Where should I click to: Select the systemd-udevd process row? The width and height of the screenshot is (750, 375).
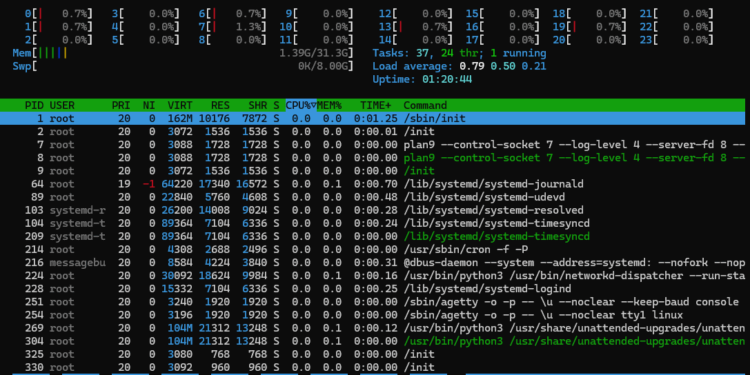coord(373,197)
